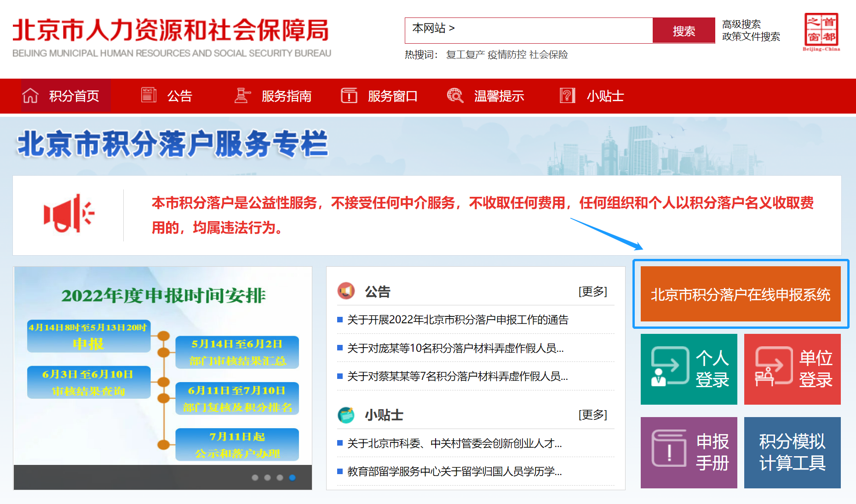Click the window icon beside 服务窗口
Viewport: 856px width, 504px height.
[349, 95]
